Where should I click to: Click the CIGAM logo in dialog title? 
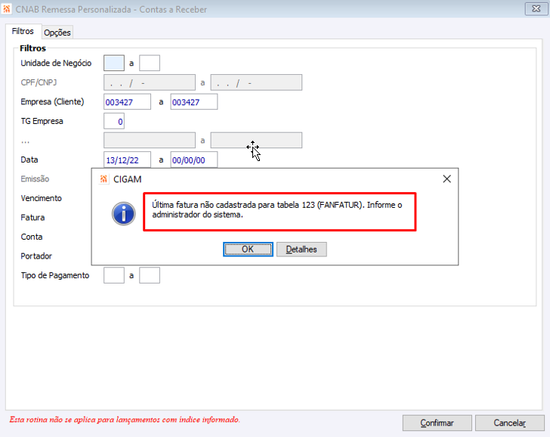click(x=103, y=179)
